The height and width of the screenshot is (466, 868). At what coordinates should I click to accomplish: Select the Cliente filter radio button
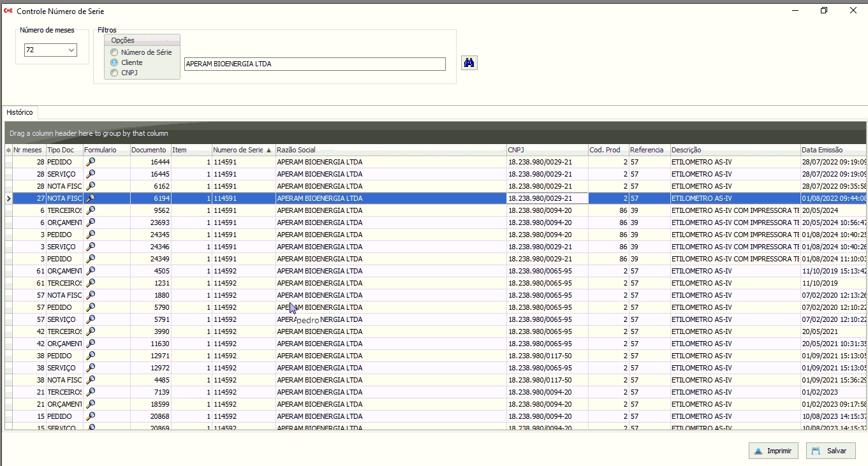click(114, 62)
